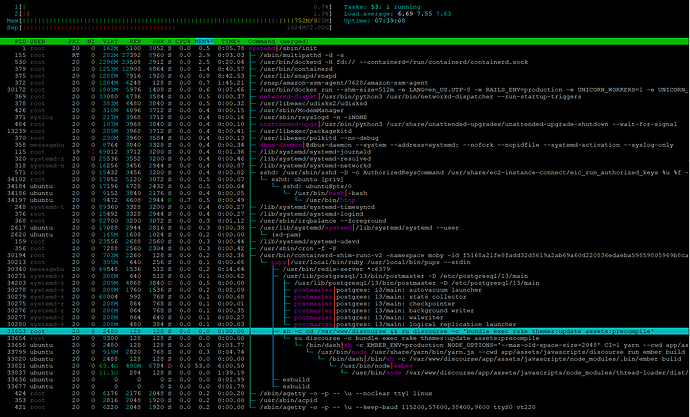Viewport: 690px width, 417px height.
Task: Select the unattended-upgrade-shutdown process row
Action: [345, 124]
